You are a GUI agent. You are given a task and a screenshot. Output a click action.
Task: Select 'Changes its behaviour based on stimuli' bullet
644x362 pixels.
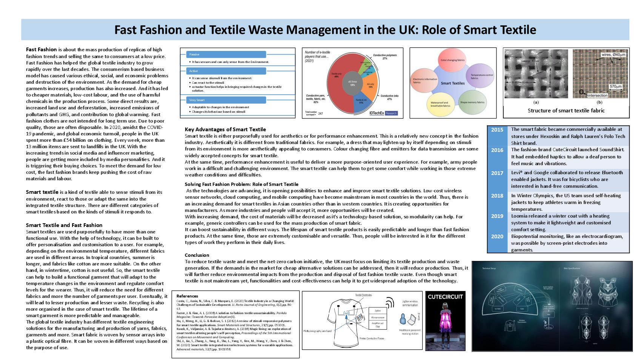(218, 112)
